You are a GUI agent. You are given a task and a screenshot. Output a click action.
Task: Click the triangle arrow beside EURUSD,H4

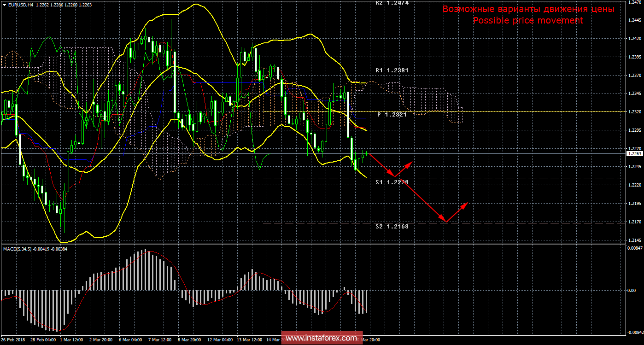coord(4,5)
